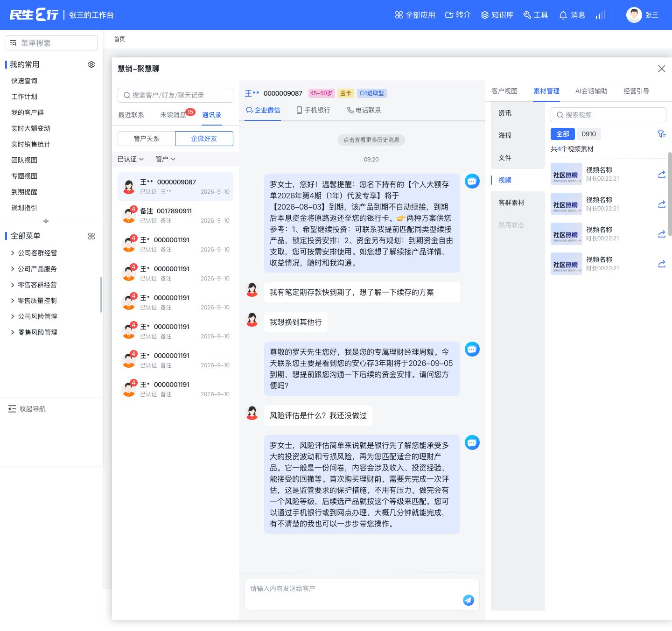Switch to 手机银行 channel tab
The height and width of the screenshot is (631, 672).
tap(313, 110)
